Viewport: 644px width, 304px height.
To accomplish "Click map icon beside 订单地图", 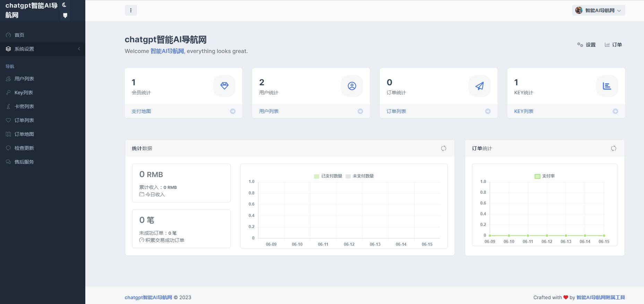I will click(8, 134).
